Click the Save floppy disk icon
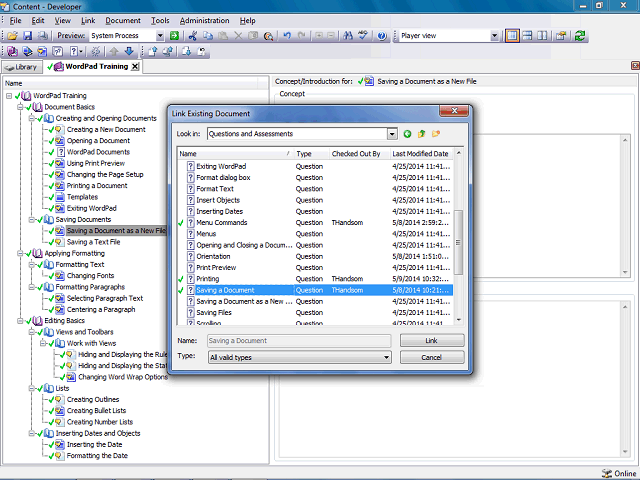The height and width of the screenshot is (480, 640). point(27,36)
